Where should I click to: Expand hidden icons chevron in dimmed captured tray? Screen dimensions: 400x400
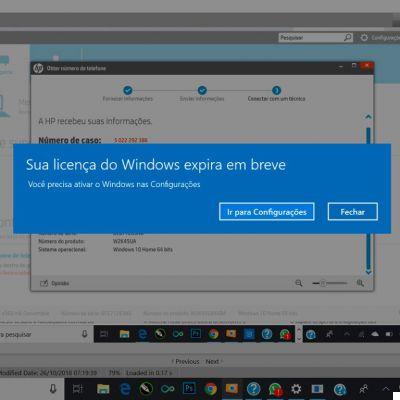347,334
